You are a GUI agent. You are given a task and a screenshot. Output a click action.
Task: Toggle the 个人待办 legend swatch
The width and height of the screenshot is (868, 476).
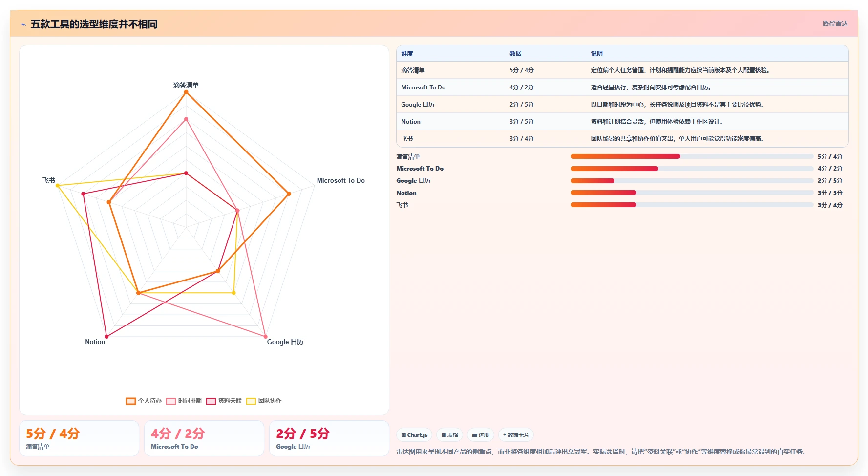pos(131,401)
